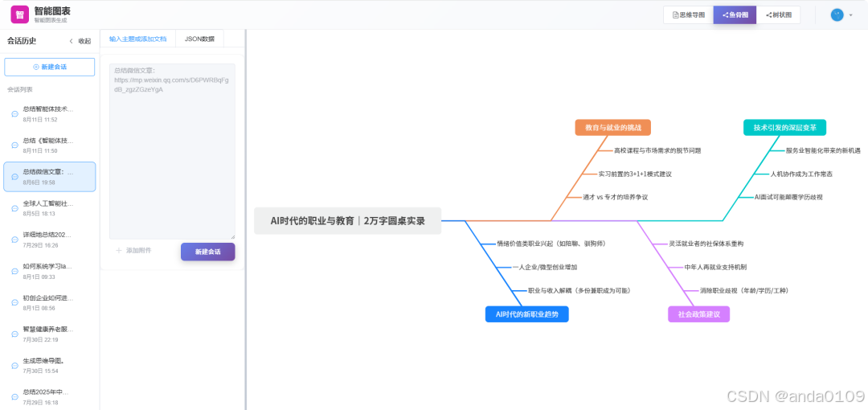Click branch text 人机协作成为工作常态

point(801,174)
